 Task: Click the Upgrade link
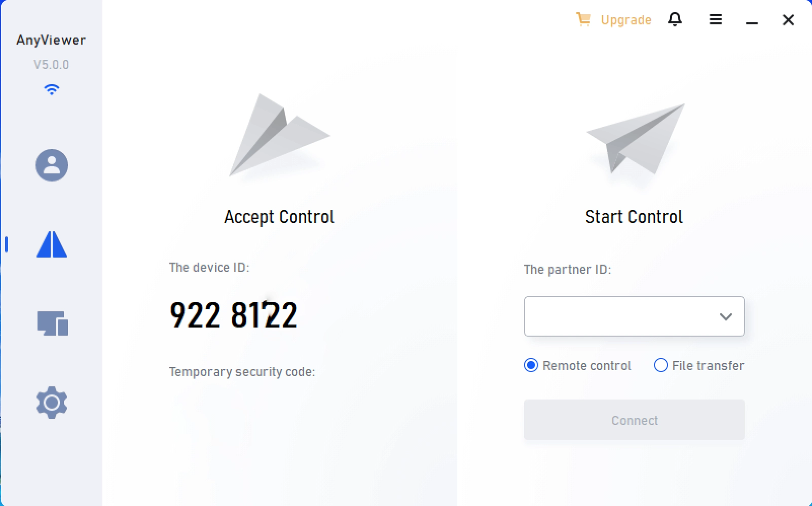coord(626,20)
